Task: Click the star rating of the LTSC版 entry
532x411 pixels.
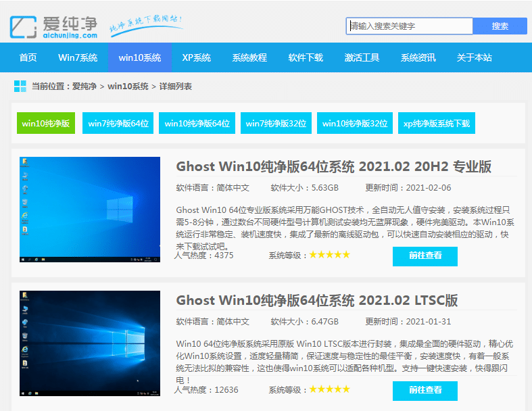Action: (329, 389)
